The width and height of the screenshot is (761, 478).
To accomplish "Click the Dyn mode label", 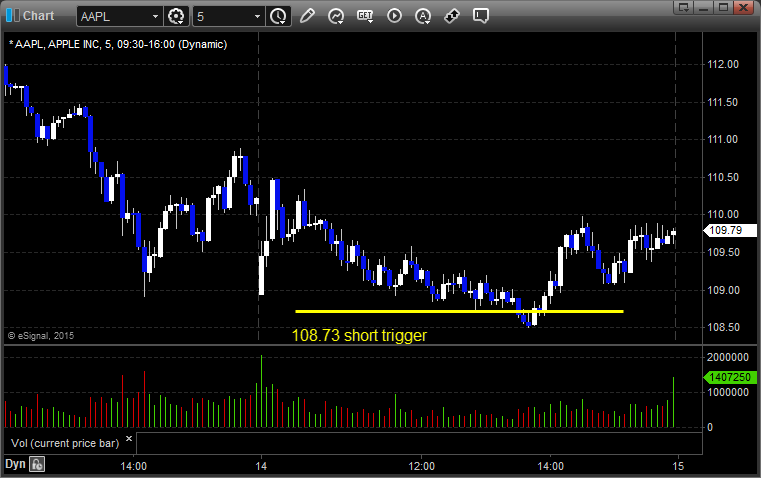I will click(x=15, y=464).
